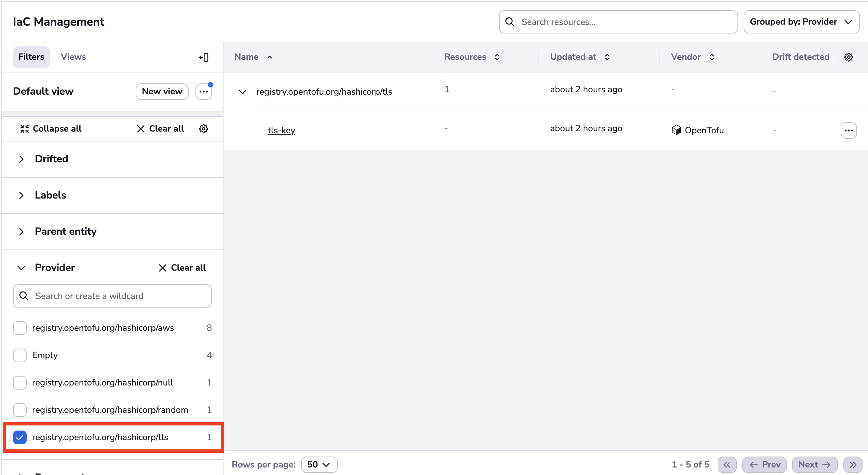Uncheck the hashicorp/tls provider checkbox

20,437
